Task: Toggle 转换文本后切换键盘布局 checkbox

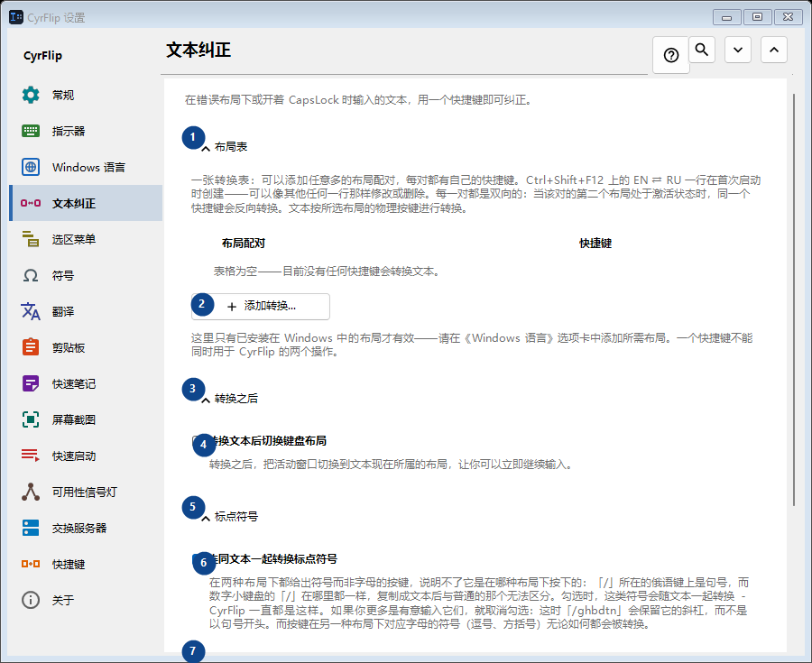Action: (198, 441)
